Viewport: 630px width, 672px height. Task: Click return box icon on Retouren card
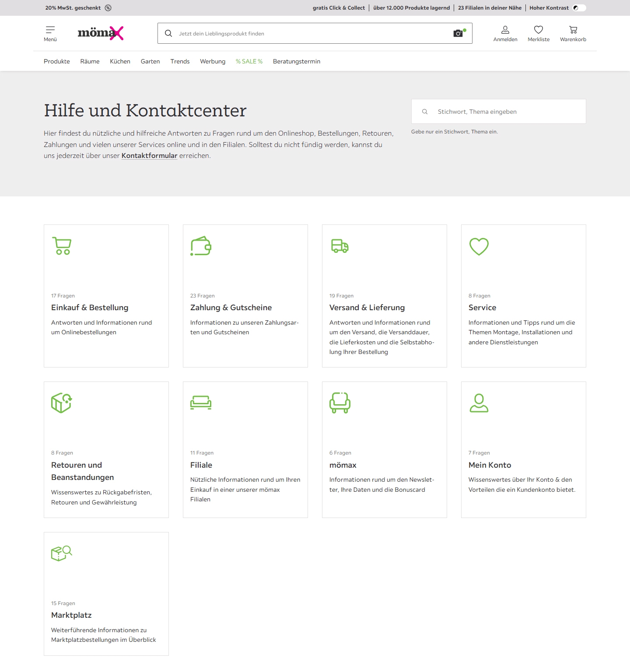[x=62, y=403]
